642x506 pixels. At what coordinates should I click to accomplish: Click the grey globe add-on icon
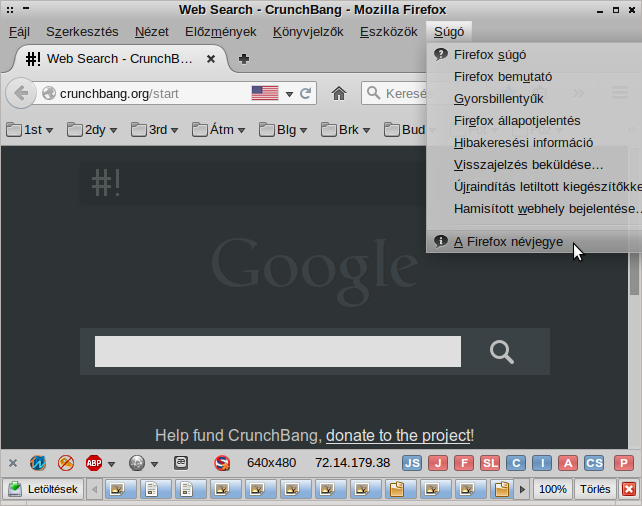[137, 463]
